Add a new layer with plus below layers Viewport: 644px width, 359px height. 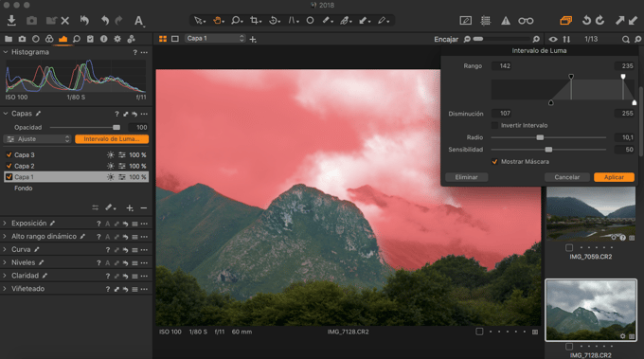tap(130, 208)
